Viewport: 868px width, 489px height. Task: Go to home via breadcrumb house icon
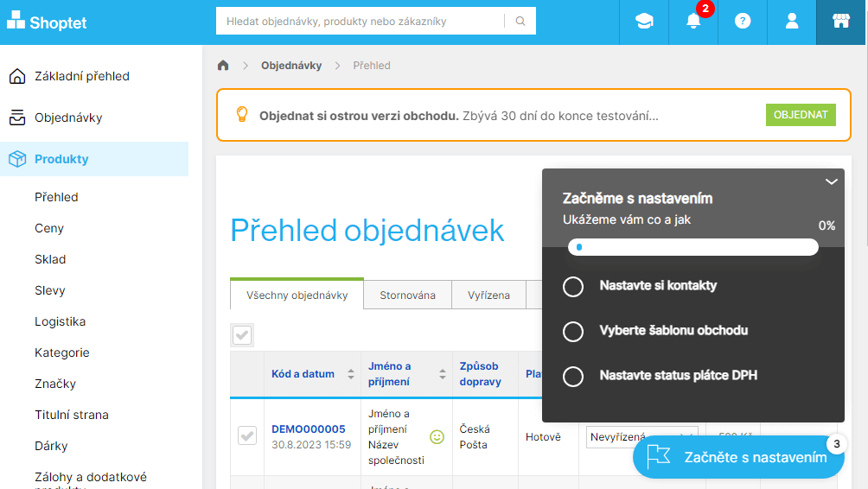(223, 66)
